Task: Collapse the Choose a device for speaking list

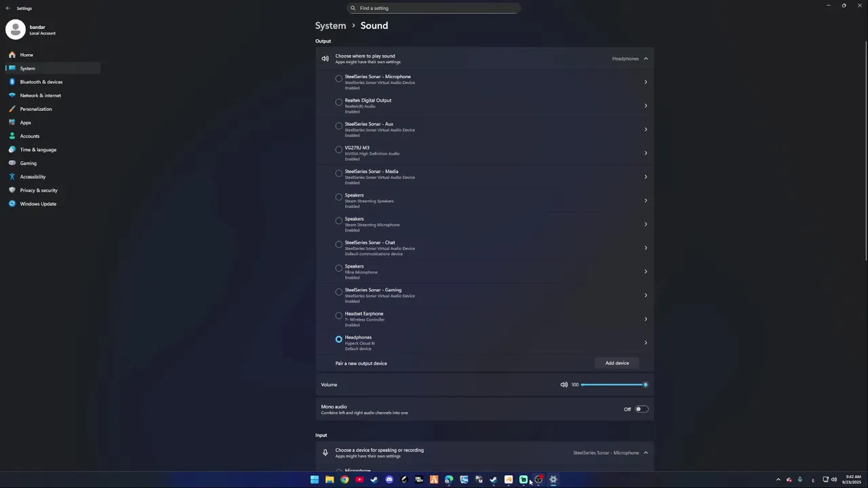Action: point(646,453)
